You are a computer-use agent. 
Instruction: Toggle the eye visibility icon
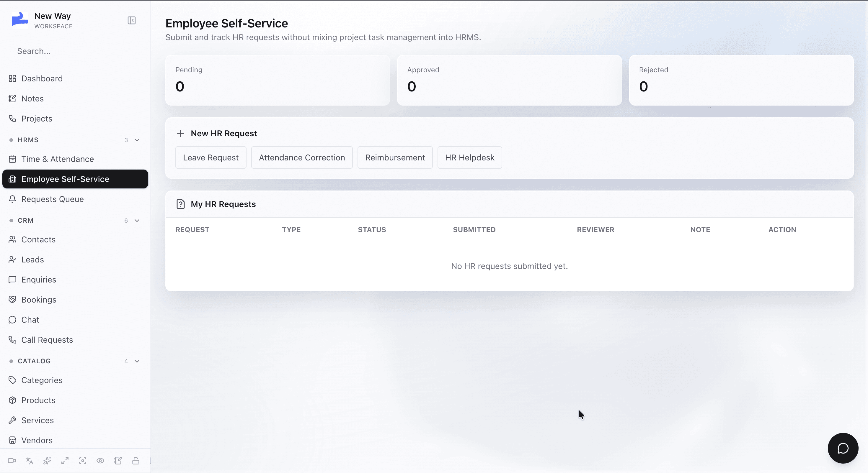100,461
